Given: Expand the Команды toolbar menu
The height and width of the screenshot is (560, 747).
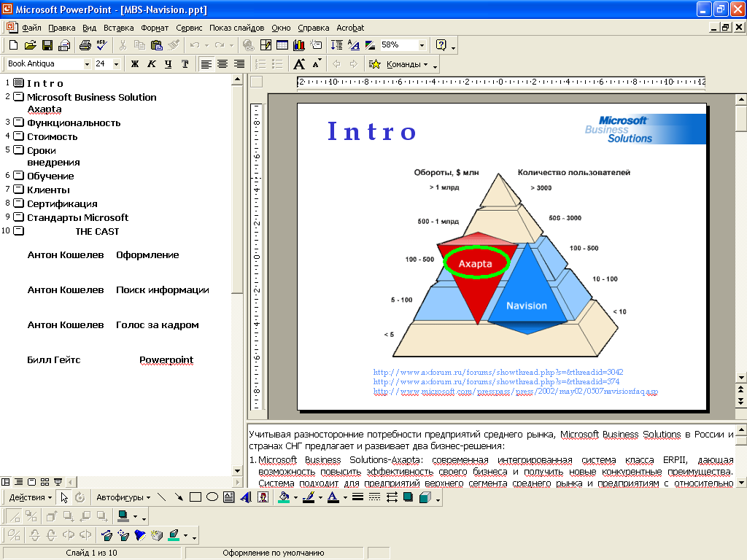Looking at the screenshot, I should tap(407, 64).
